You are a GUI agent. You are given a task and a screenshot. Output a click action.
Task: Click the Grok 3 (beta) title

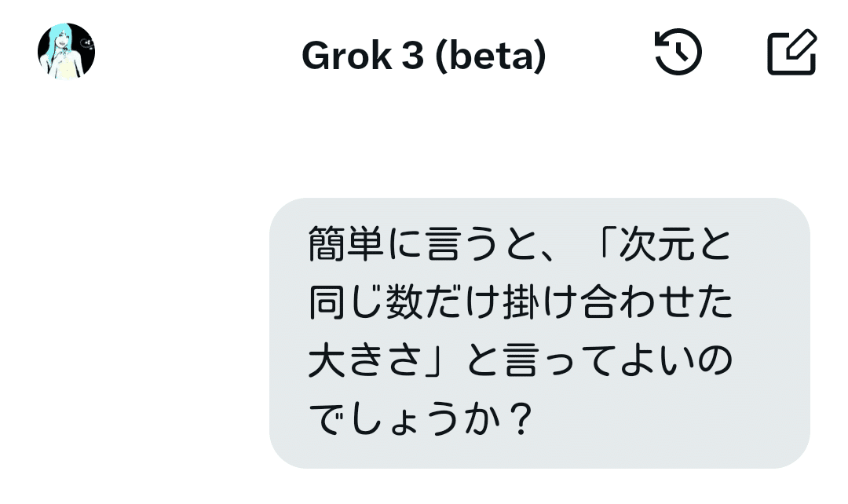pos(423,56)
